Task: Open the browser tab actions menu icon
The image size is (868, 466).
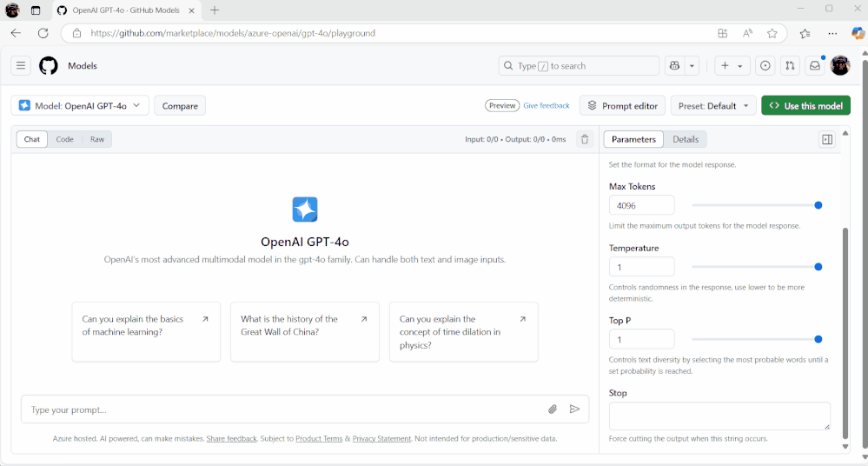Action: pyautogui.click(x=36, y=10)
